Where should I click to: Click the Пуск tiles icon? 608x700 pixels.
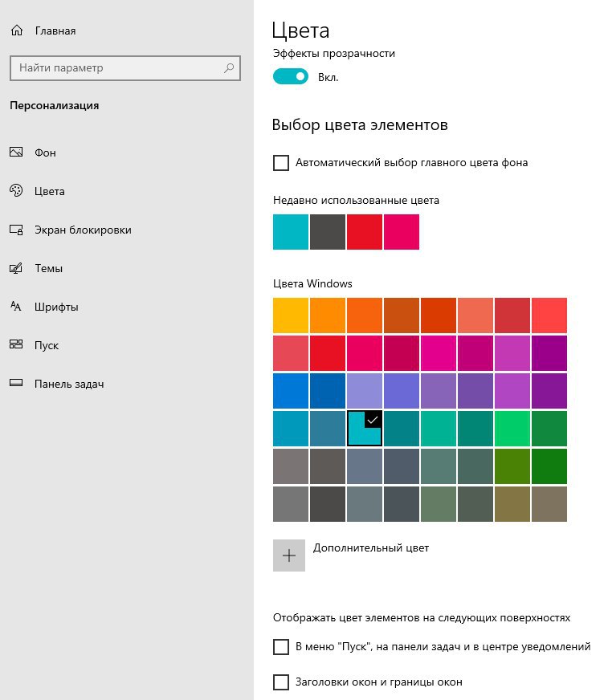tap(16, 344)
